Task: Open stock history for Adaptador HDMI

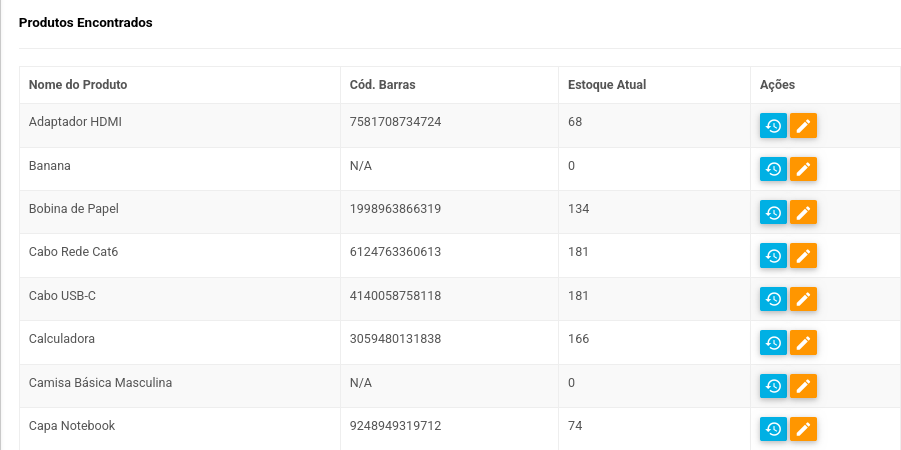Action: click(x=773, y=126)
